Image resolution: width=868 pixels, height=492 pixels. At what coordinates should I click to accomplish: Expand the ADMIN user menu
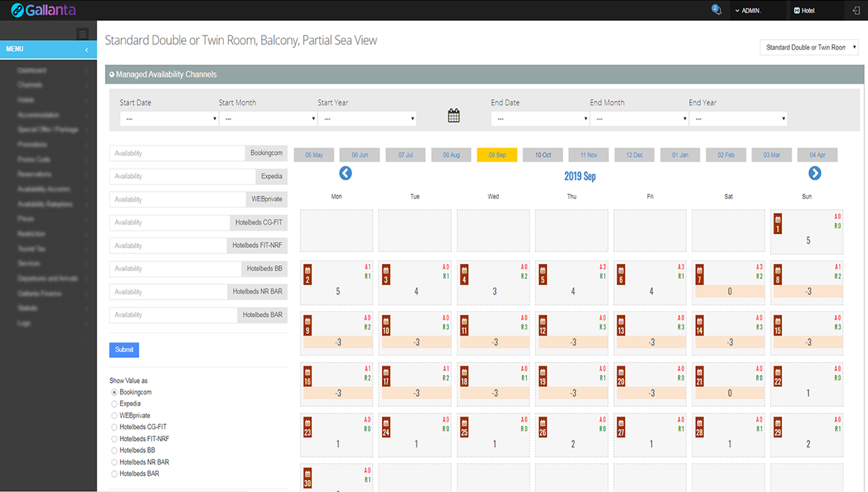[748, 11]
